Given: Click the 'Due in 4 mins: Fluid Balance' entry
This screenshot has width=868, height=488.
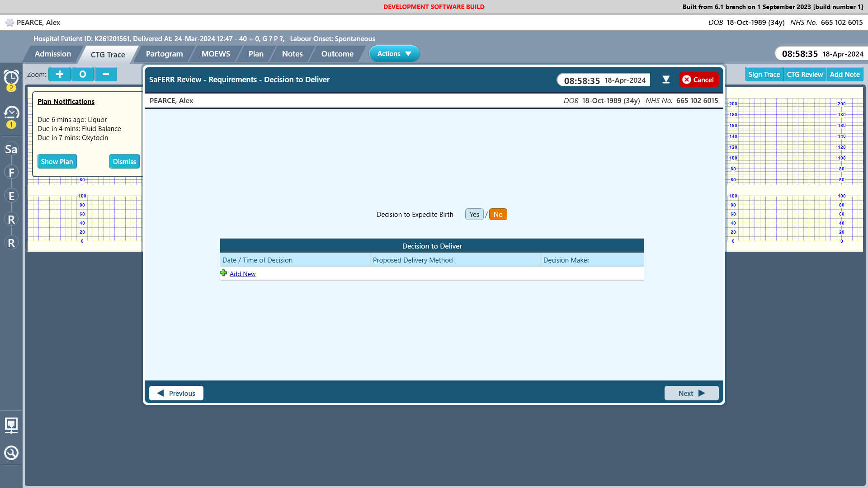Looking at the screenshot, I should coord(79,129).
